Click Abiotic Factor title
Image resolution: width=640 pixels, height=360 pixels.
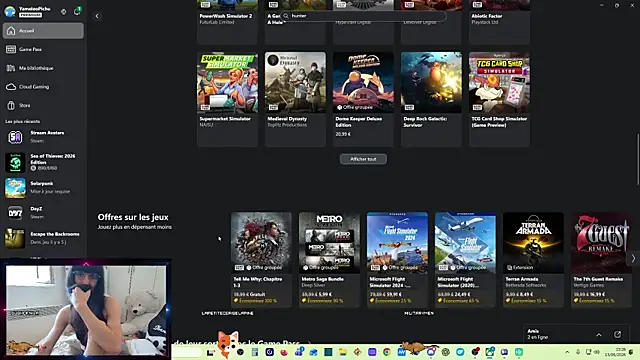coord(487,16)
